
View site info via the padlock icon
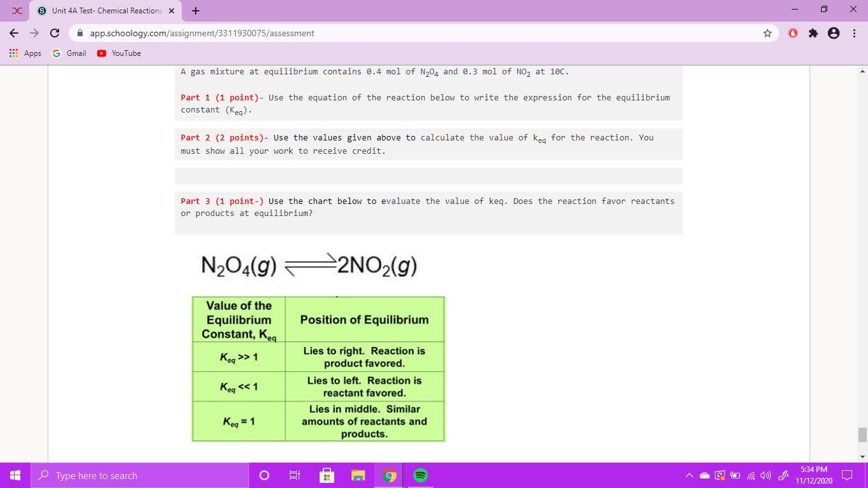click(x=79, y=33)
